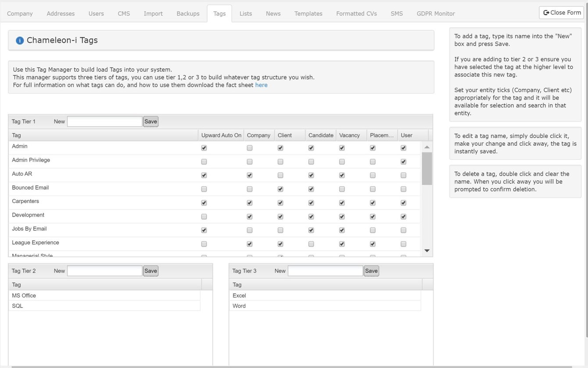Click the down arrow on the tag scrollbar
Image resolution: width=588 pixels, height=368 pixels.
(426, 250)
